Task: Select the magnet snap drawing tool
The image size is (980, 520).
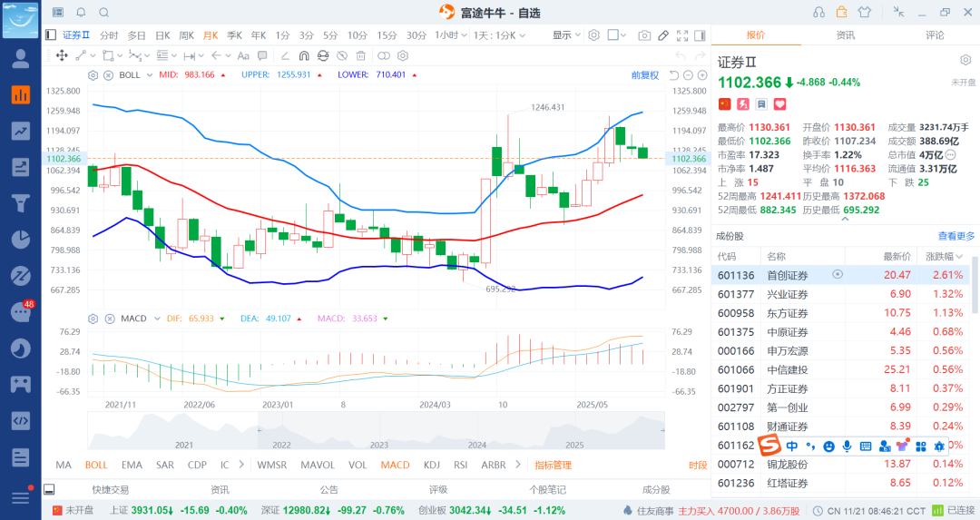Action: (x=305, y=55)
